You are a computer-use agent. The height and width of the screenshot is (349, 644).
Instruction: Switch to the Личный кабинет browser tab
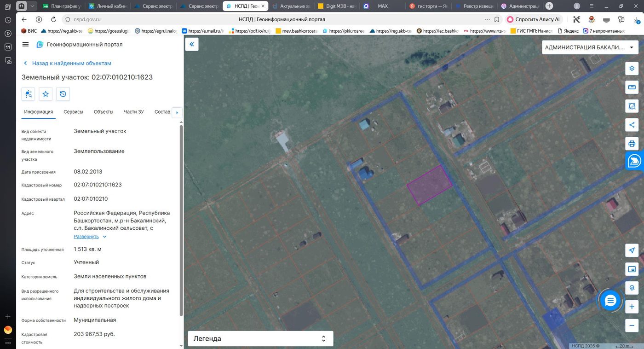tap(107, 6)
